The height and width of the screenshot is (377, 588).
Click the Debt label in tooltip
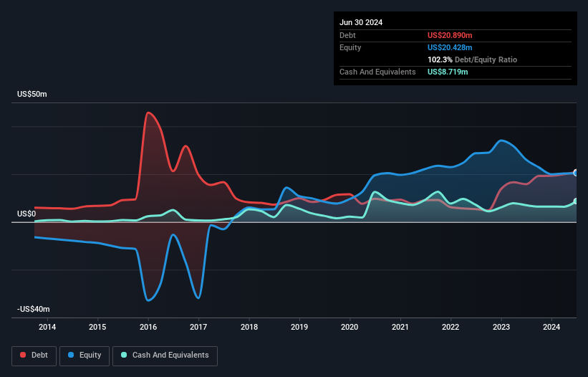(x=347, y=35)
